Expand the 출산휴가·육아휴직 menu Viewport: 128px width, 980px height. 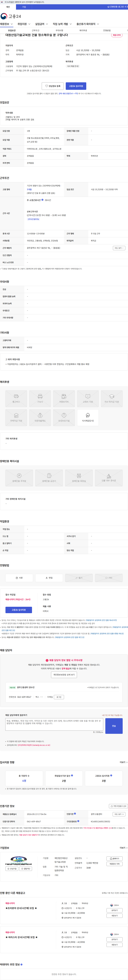tap(88, 24)
